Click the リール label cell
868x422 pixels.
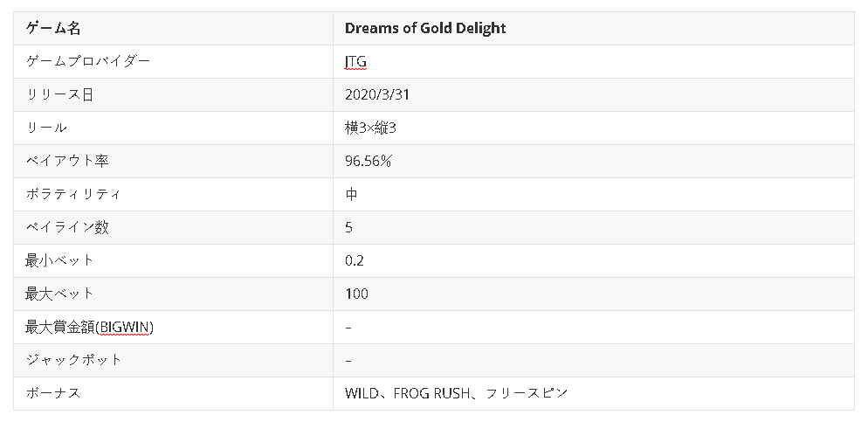46,128
